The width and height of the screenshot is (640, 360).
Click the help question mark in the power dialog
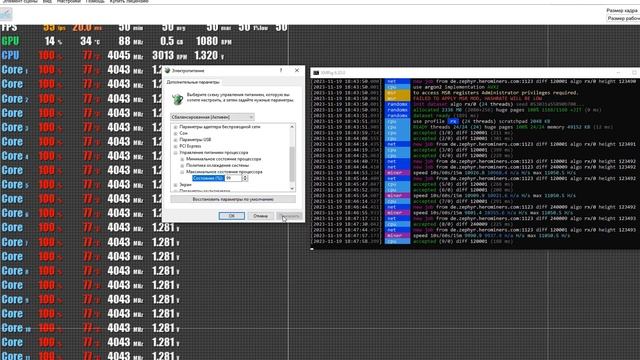pyautogui.click(x=281, y=70)
